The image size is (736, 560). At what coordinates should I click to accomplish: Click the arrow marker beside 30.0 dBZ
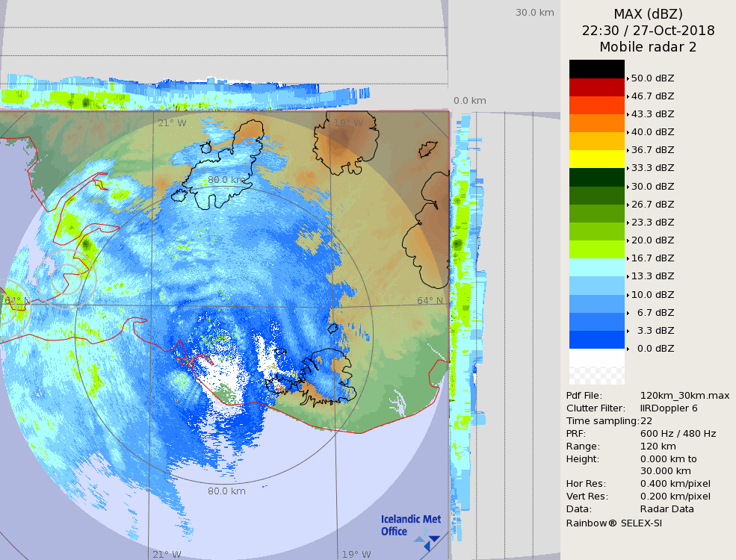pyautogui.click(x=628, y=187)
